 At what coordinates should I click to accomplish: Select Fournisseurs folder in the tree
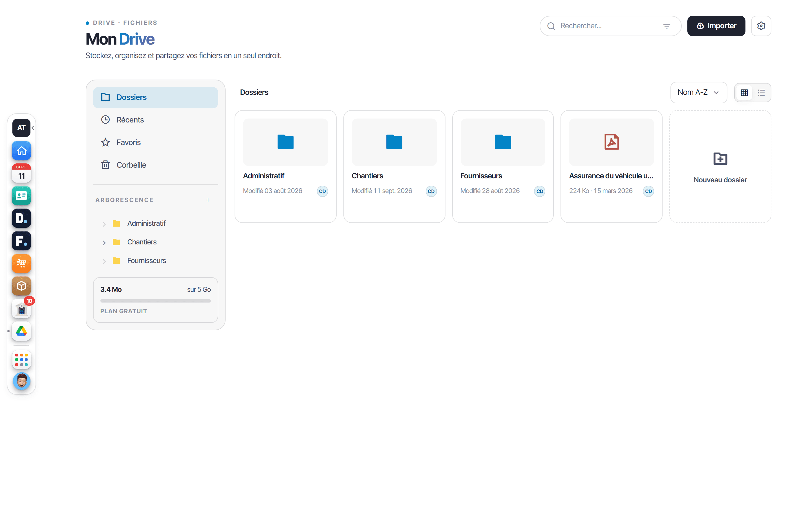tap(146, 261)
